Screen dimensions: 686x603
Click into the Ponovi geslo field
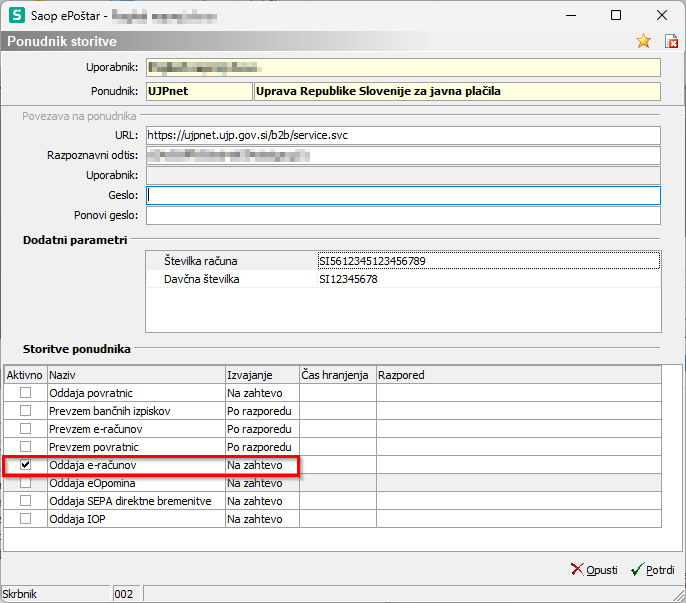pos(403,216)
